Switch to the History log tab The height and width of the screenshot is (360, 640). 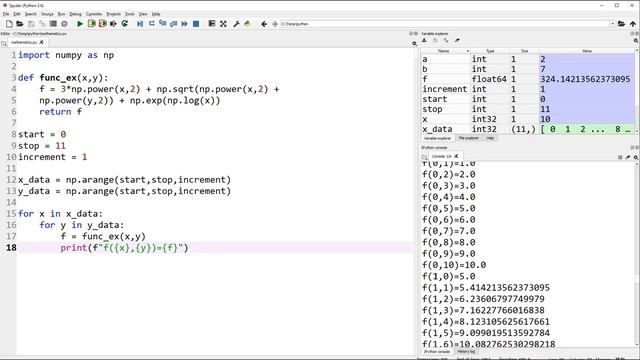pyautogui.click(x=466, y=351)
